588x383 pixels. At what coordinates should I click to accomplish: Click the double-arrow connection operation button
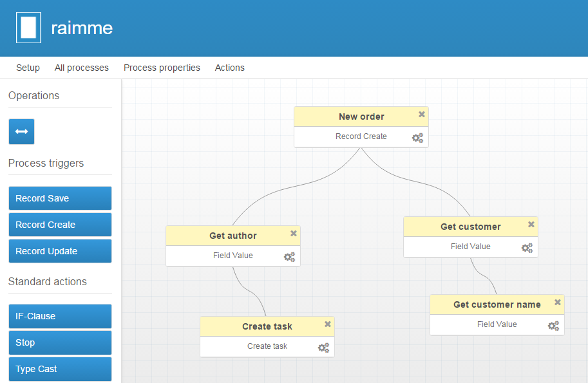click(x=21, y=131)
